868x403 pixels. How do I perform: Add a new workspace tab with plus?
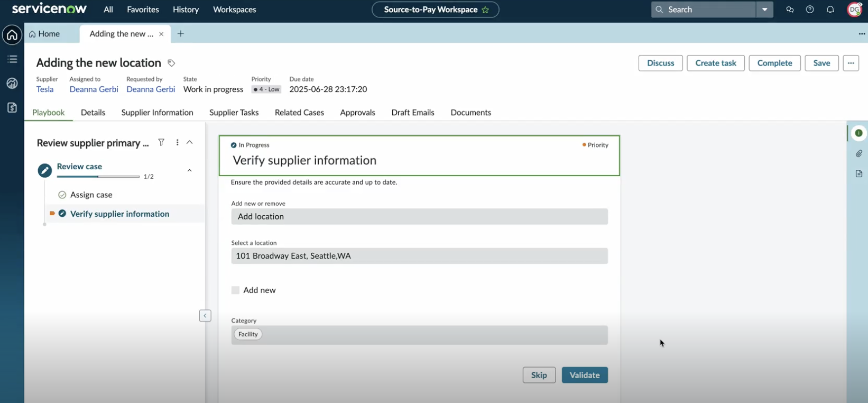click(x=181, y=34)
